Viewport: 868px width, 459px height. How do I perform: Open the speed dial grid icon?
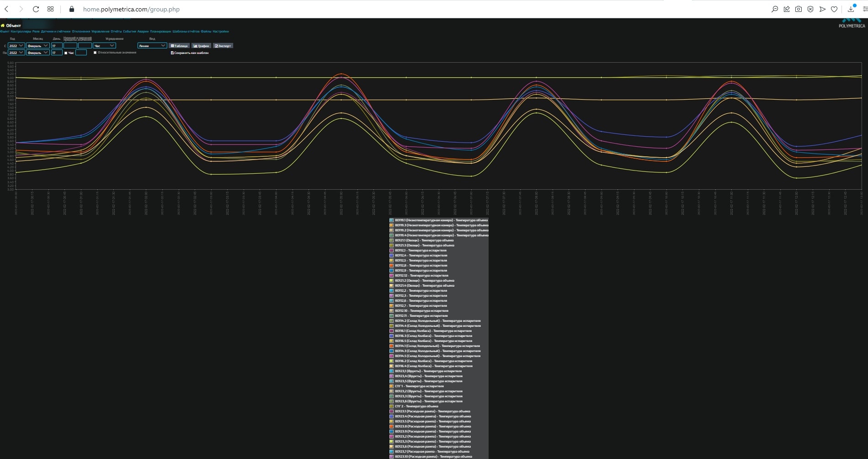tap(51, 9)
